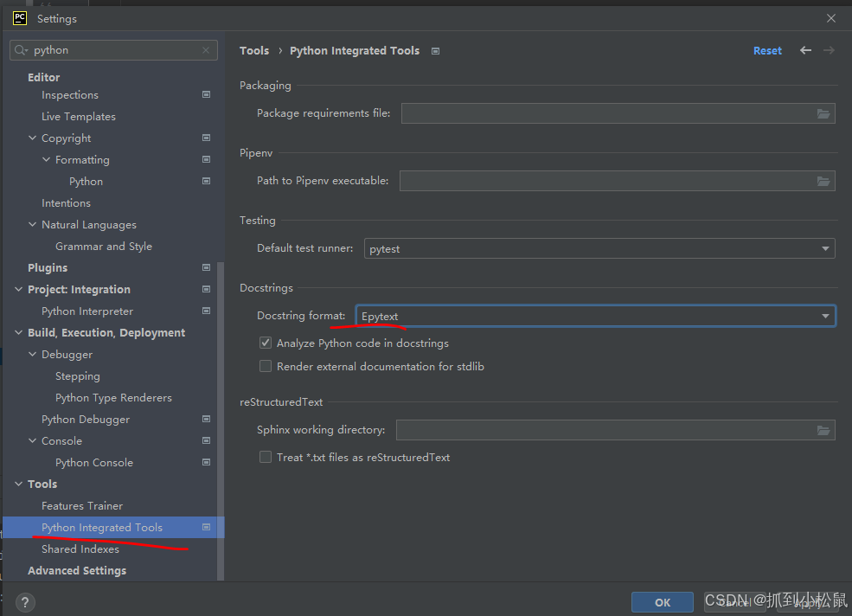
Task: Click the Package requirements file field
Action: coord(618,113)
